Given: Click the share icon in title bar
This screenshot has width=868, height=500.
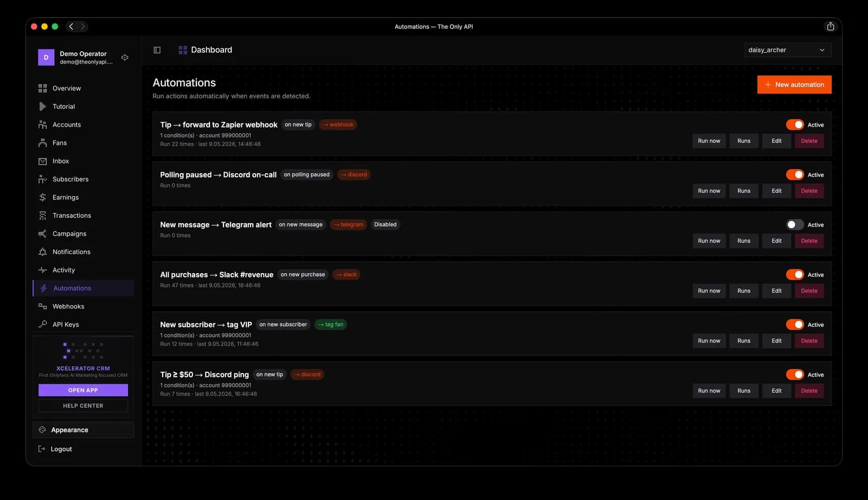Looking at the screenshot, I should click(830, 27).
